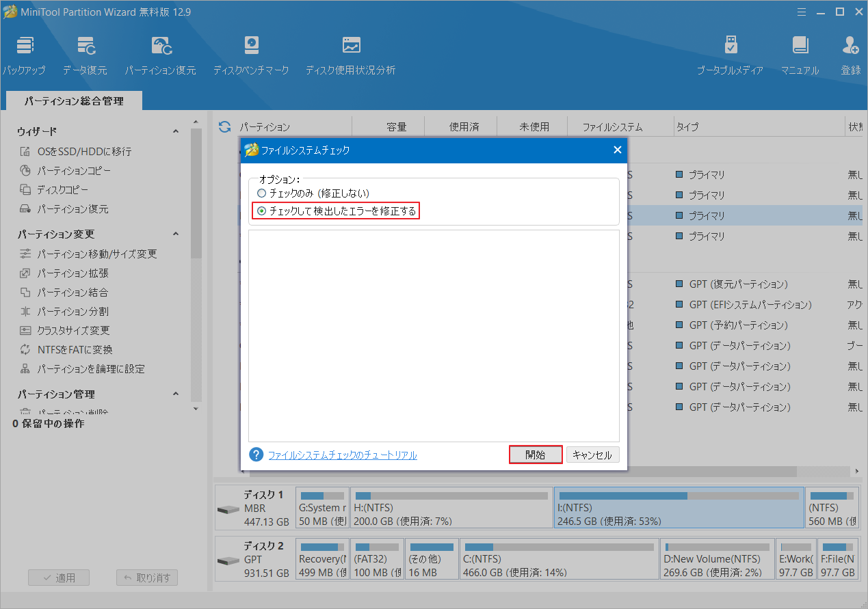Click the sidebar scroll up arrow
The width and height of the screenshot is (868, 609).
[x=196, y=123]
